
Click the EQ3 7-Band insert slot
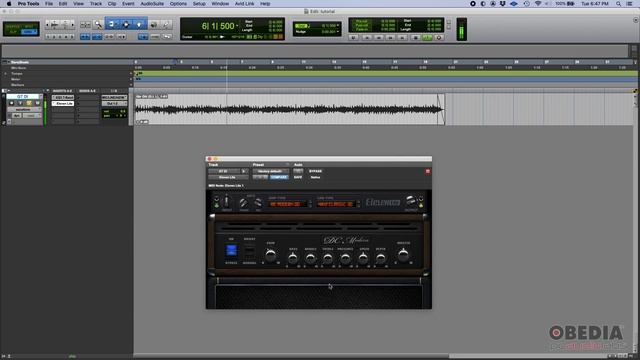coord(63,98)
